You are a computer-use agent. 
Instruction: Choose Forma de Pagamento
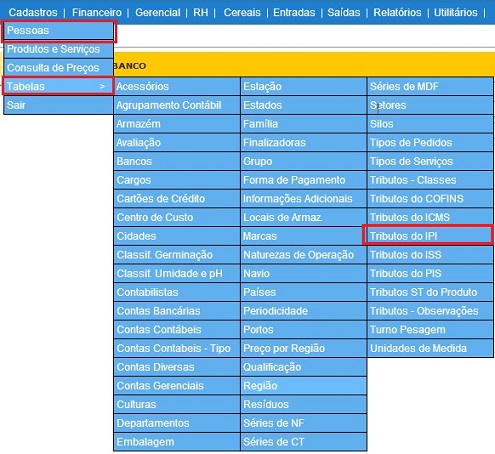click(x=303, y=180)
